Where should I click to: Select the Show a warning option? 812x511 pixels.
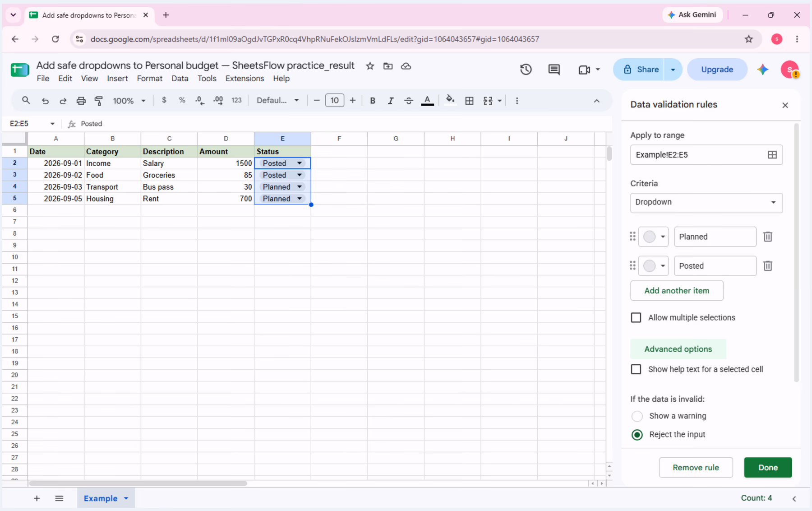637,416
